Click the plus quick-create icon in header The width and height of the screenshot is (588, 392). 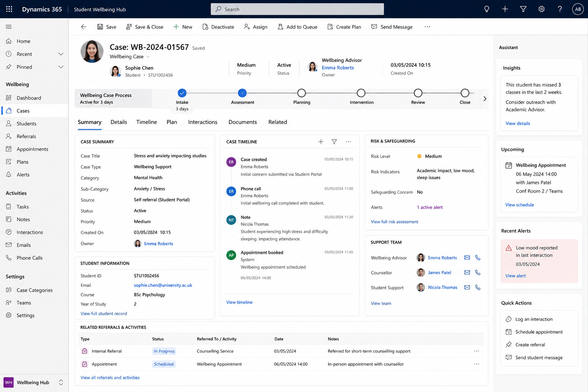pyautogui.click(x=505, y=9)
